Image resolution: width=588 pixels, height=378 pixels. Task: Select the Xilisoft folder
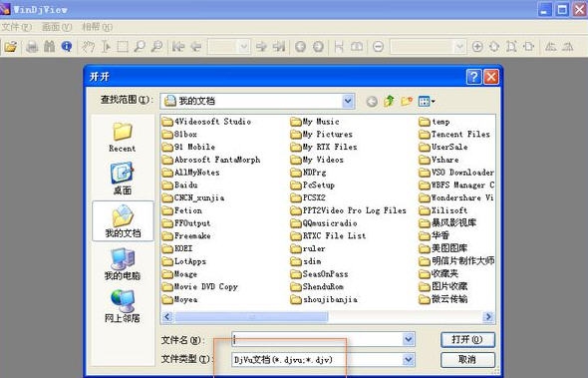(x=443, y=210)
